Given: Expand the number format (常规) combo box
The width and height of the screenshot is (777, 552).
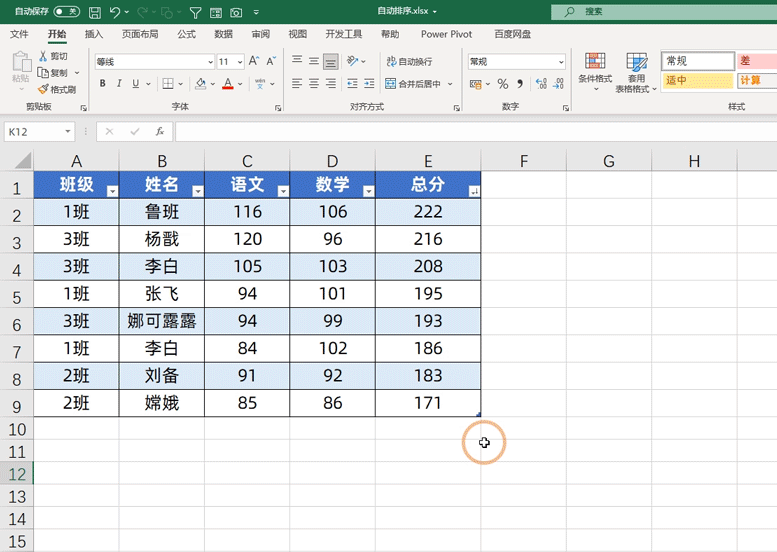Looking at the screenshot, I should (561, 62).
